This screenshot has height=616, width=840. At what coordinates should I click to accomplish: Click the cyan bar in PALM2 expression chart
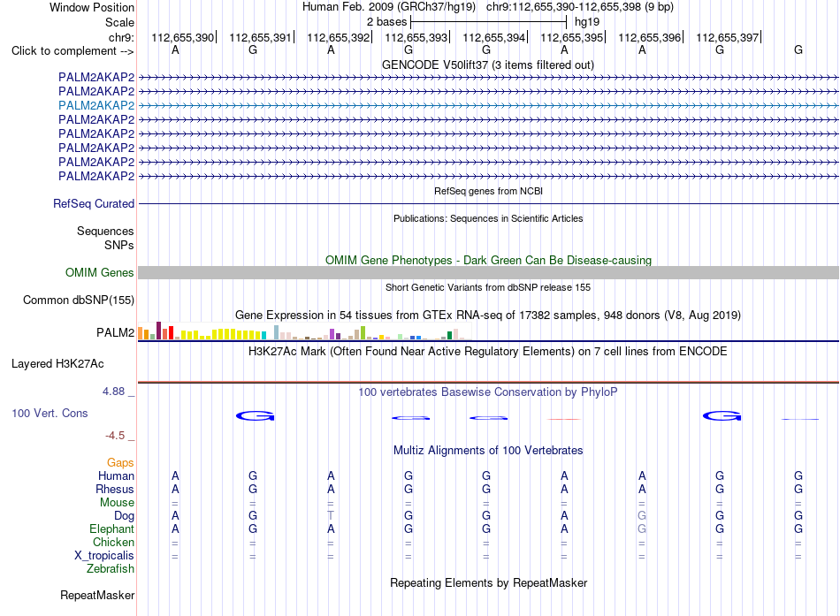tap(263, 335)
